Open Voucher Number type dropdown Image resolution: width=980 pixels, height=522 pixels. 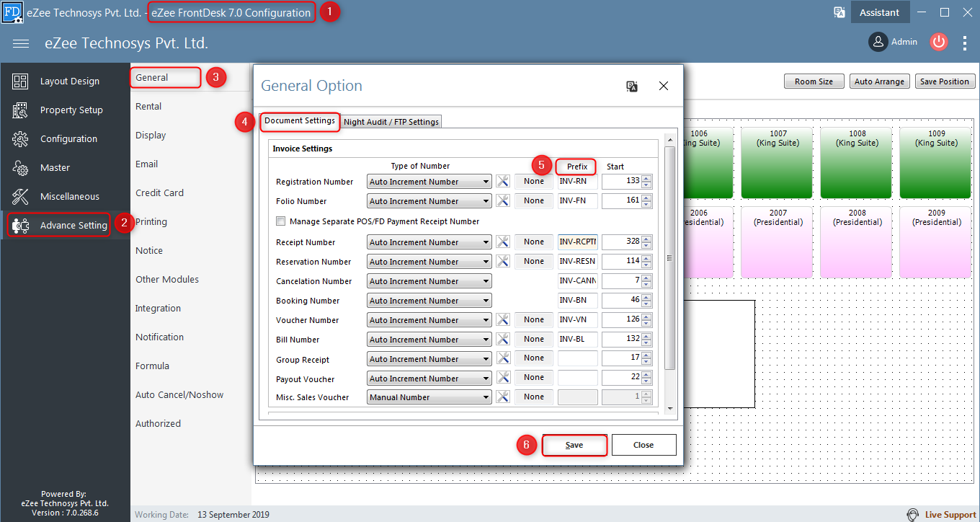429,320
